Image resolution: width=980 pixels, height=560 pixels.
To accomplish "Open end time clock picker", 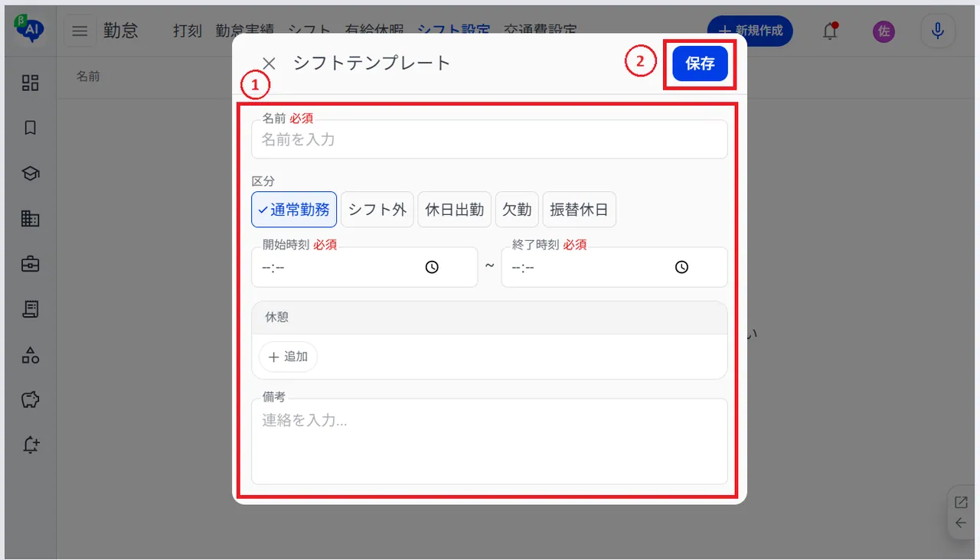I will [x=681, y=267].
